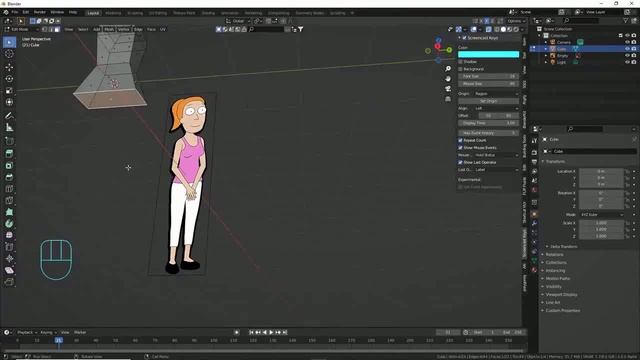This screenshot has width=640, height=360.
Task: Click the Set Origin button
Action: point(488,101)
